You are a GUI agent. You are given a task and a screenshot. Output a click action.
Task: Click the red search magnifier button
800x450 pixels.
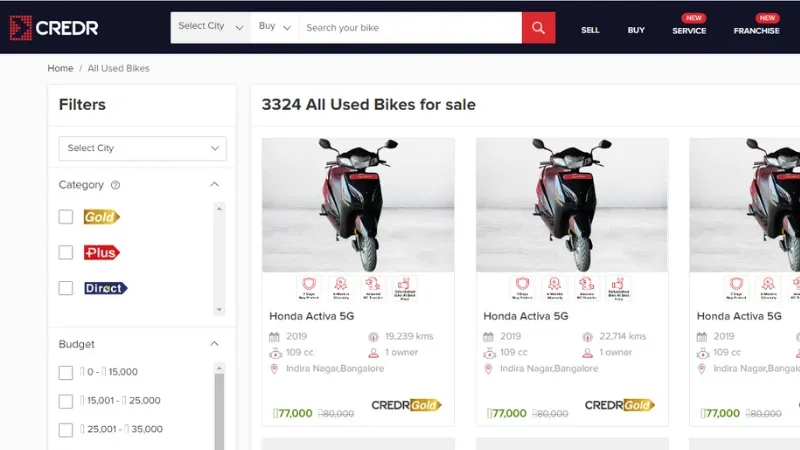(x=538, y=28)
